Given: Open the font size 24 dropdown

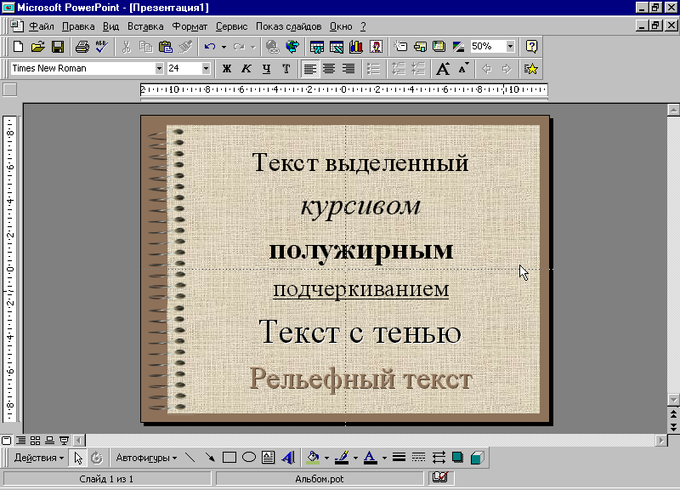Looking at the screenshot, I should point(206,69).
